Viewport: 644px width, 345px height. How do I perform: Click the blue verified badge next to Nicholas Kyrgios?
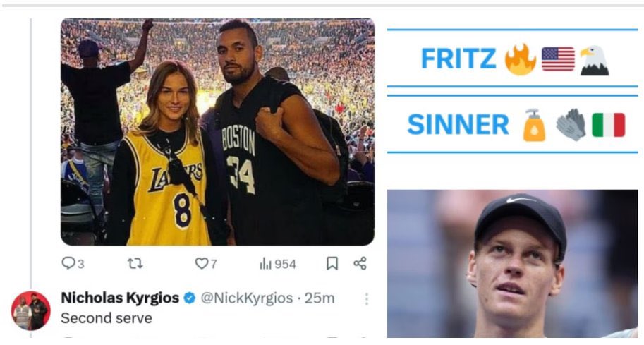pyautogui.click(x=189, y=298)
